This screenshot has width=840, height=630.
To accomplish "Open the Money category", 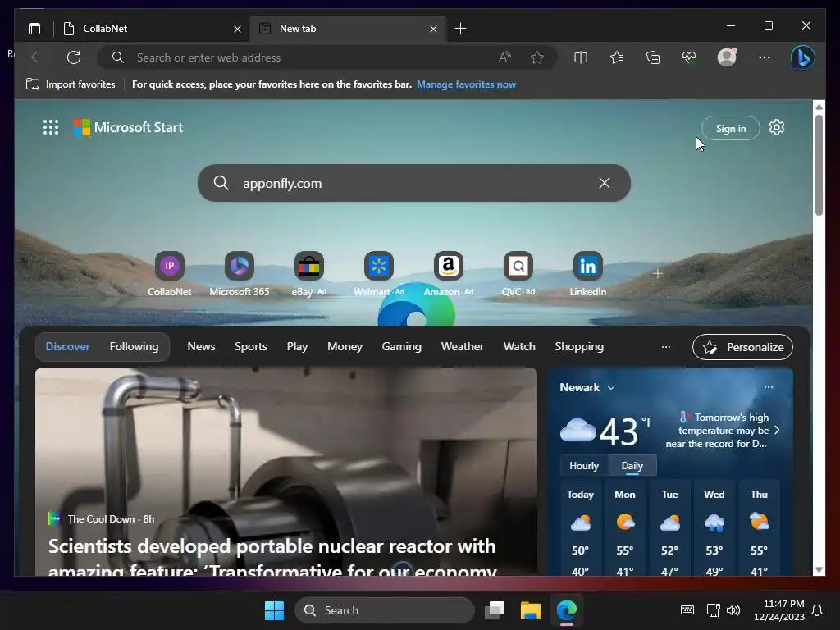I will tap(345, 347).
